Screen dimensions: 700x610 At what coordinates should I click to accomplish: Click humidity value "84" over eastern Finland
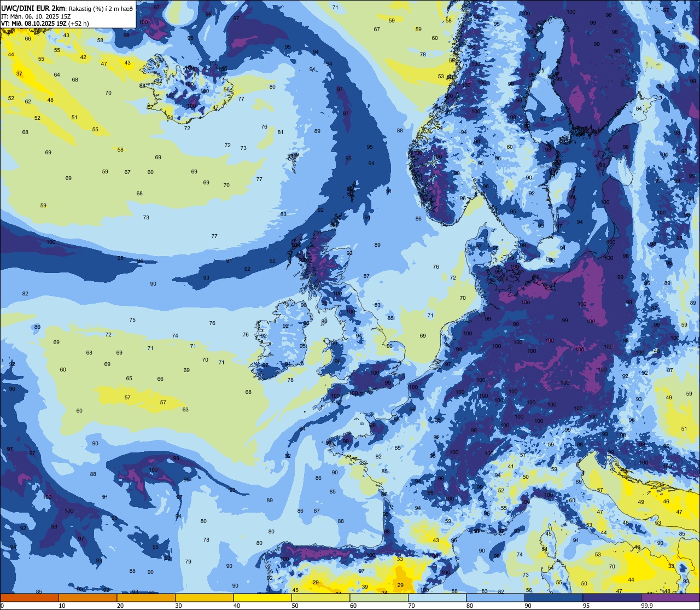coord(639,108)
